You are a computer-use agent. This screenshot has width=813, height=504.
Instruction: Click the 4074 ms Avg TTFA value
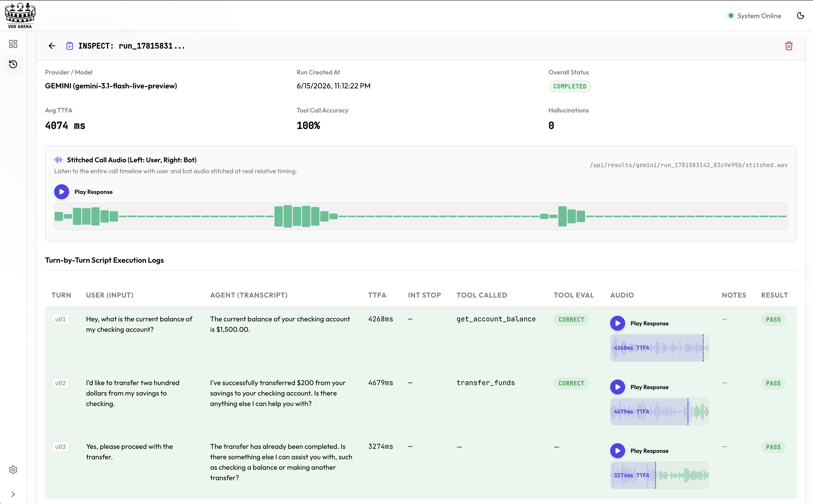[65, 126]
